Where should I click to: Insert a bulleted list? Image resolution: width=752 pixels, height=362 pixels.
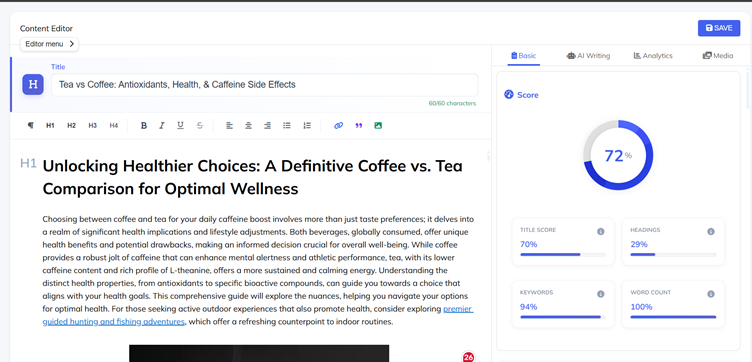287,126
